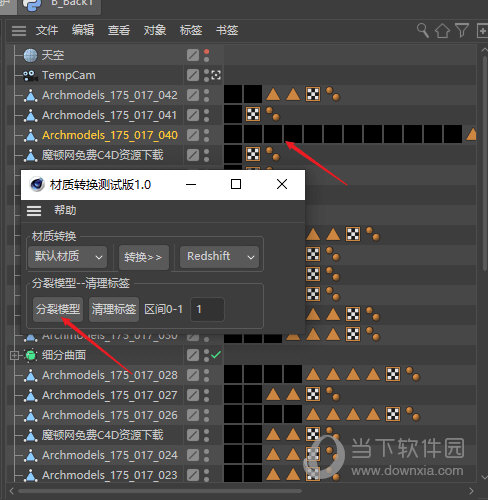Click the UVW checker tag on Archmodels_175_017_042
Screen dimensions: 488x500
pyautogui.click(x=313, y=94)
